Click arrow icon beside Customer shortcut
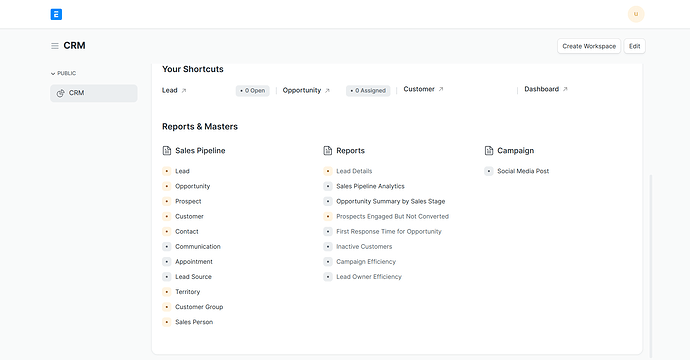This screenshot has width=690, height=360. (441, 89)
